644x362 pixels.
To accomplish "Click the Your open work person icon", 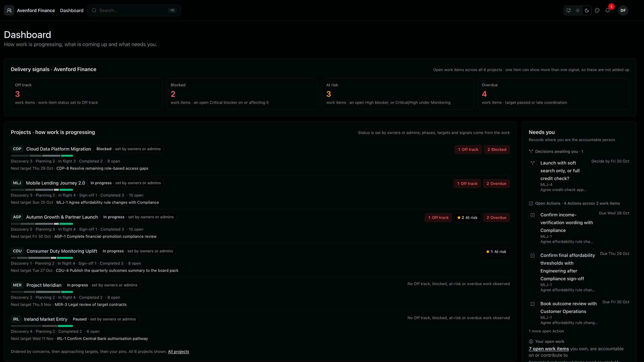I will point(531,342).
